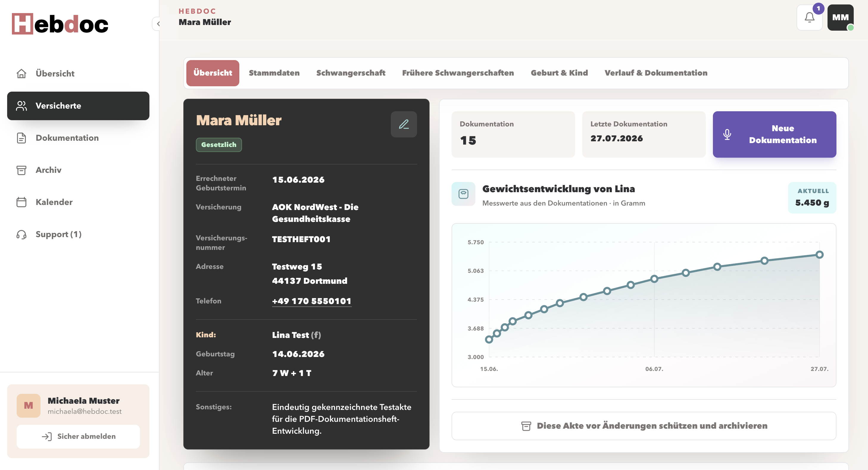
Task: Click the Versicherungsnummer TESTHEFT001
Action: click(x=301, y=239)
